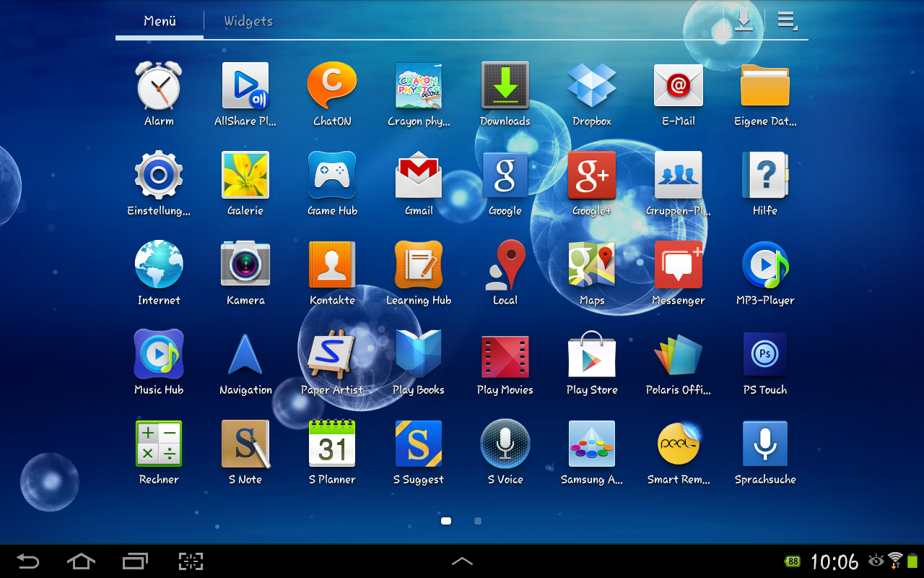Tap the Wi-Fi signal status icon
The height and width of the screenshot is (578, 924).
(x=896, y=561)
